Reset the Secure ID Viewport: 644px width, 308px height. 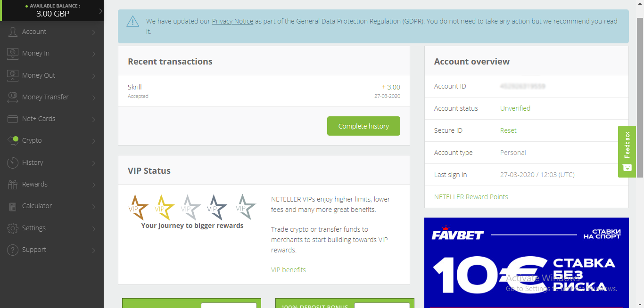508,130
